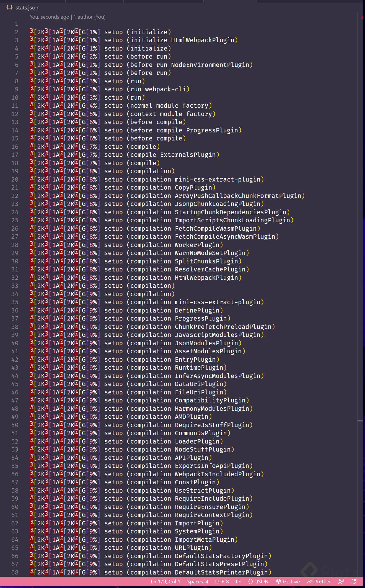
Task: Click the "RequireJsStuffPlugin" line
Action: tap(141, 425)
